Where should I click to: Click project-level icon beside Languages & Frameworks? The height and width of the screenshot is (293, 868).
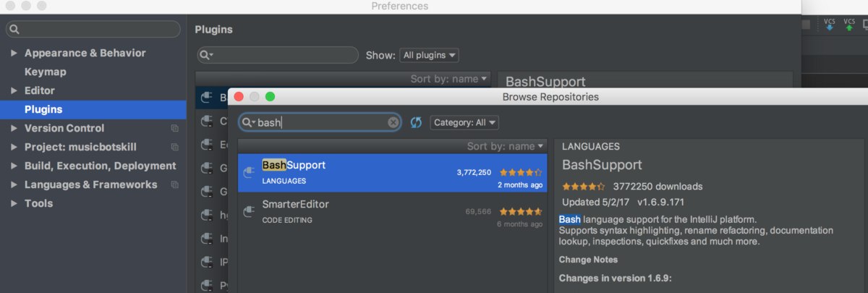(x=174, y=184)
